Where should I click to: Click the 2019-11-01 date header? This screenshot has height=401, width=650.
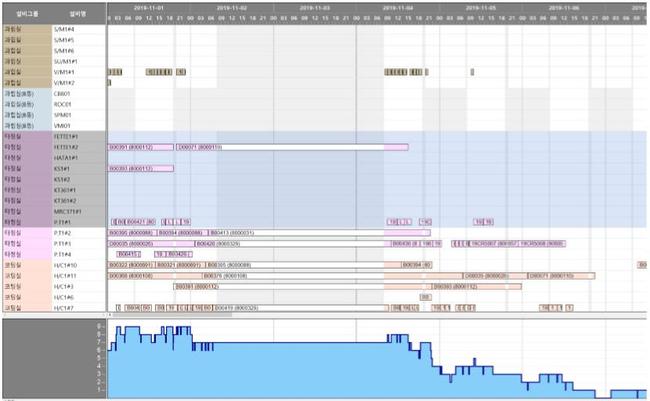(148, 6)
